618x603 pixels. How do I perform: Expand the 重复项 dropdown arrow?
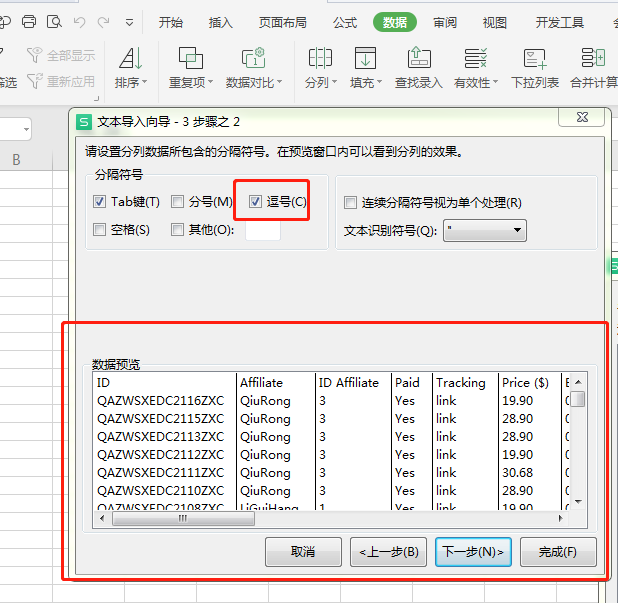coord(210,82)
